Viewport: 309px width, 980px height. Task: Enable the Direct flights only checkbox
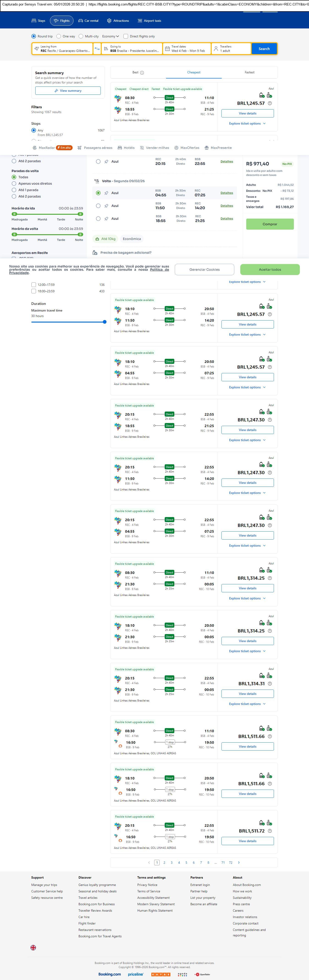(x=126, y=36)
